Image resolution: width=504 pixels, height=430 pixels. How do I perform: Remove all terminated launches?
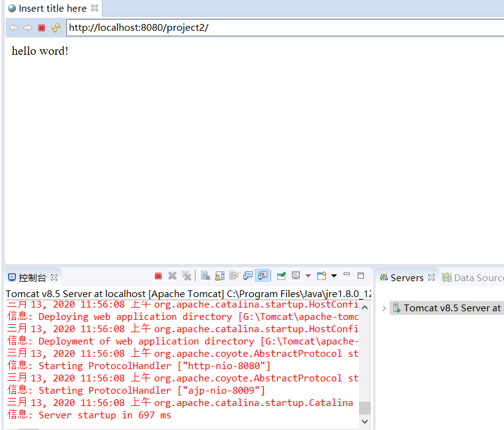click(186, 276)
